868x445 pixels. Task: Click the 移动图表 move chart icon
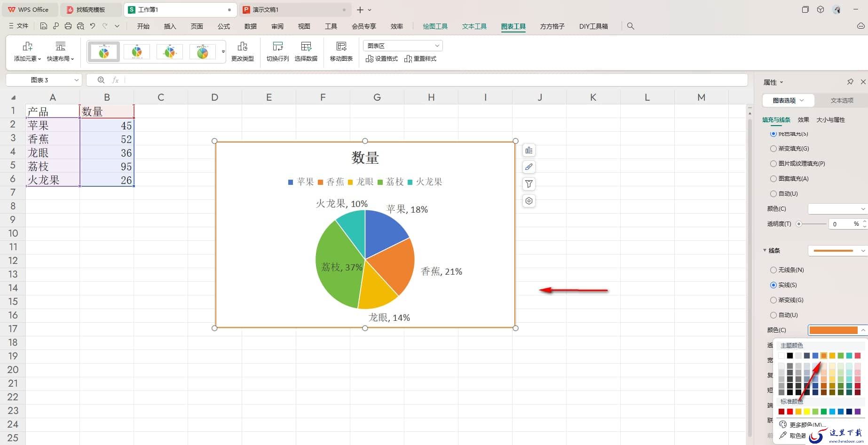341,51
